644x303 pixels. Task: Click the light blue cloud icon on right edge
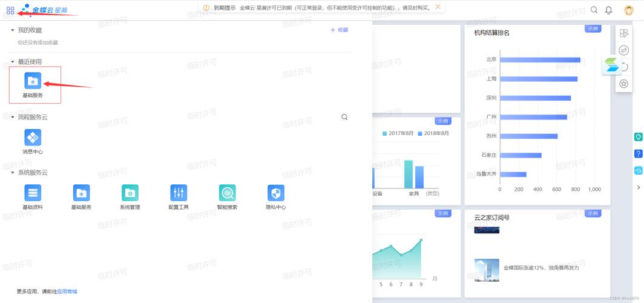[x=638, y=170]
